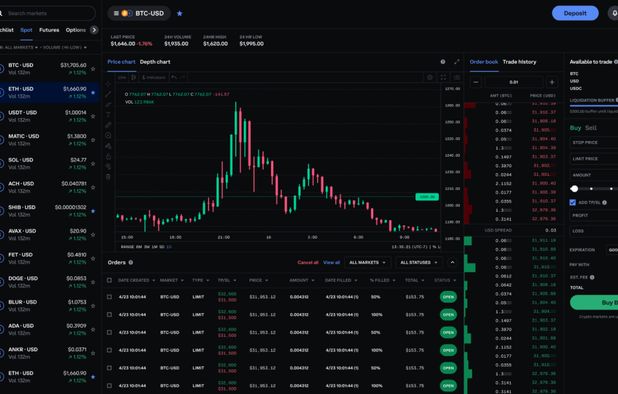Click the Deposit button

point(575,13)
